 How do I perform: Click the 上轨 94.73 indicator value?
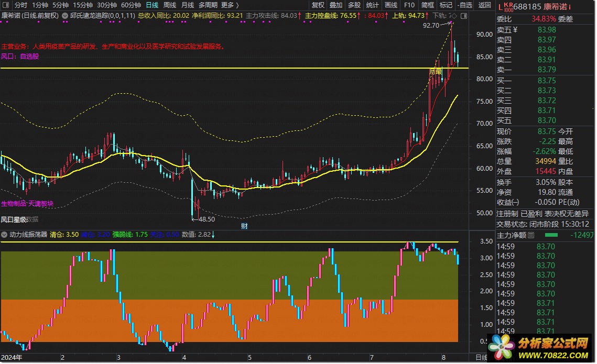(x=408, y=16)
